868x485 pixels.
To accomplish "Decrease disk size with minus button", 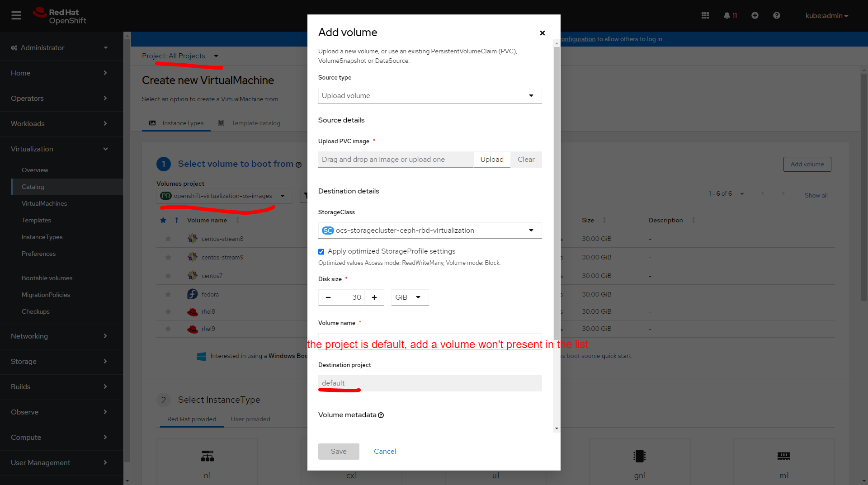I will click(328, 297).
